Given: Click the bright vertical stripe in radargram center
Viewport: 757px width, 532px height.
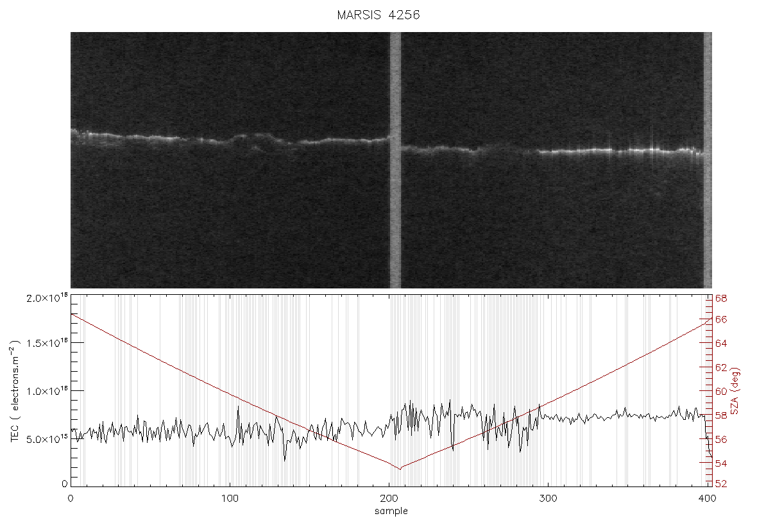Looking at the screenshot, I should pyautogui.click(x=395, y=160).
